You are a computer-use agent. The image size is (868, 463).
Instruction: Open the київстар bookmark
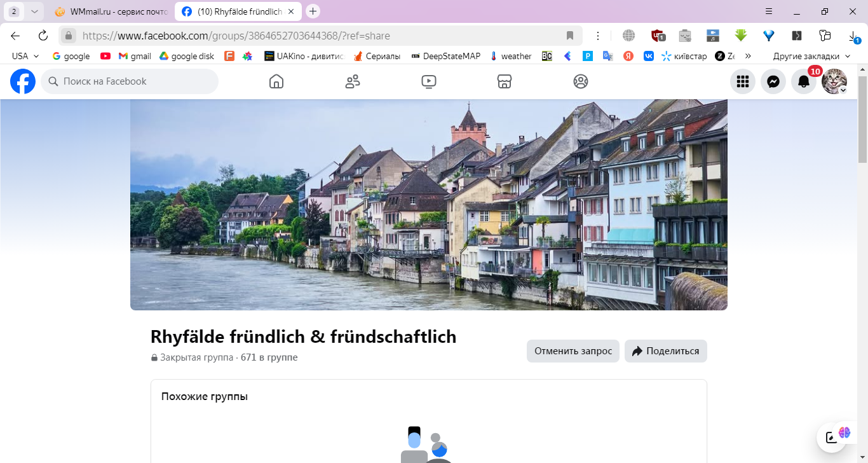click(684, 56)
